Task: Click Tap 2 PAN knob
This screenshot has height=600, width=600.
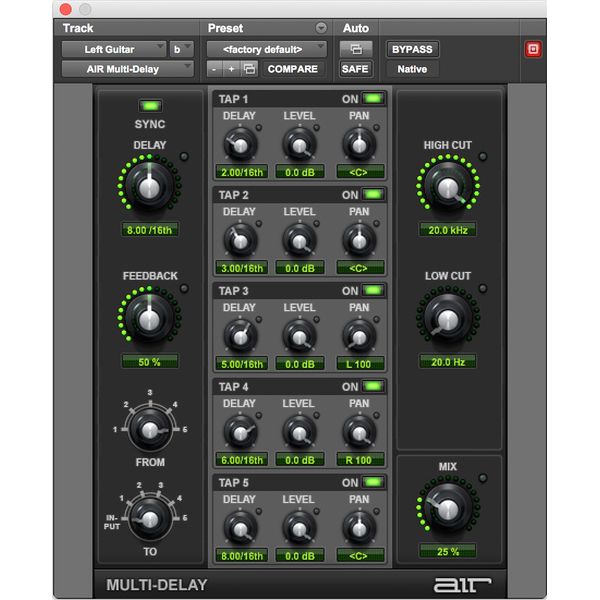Action: point(359,241)
